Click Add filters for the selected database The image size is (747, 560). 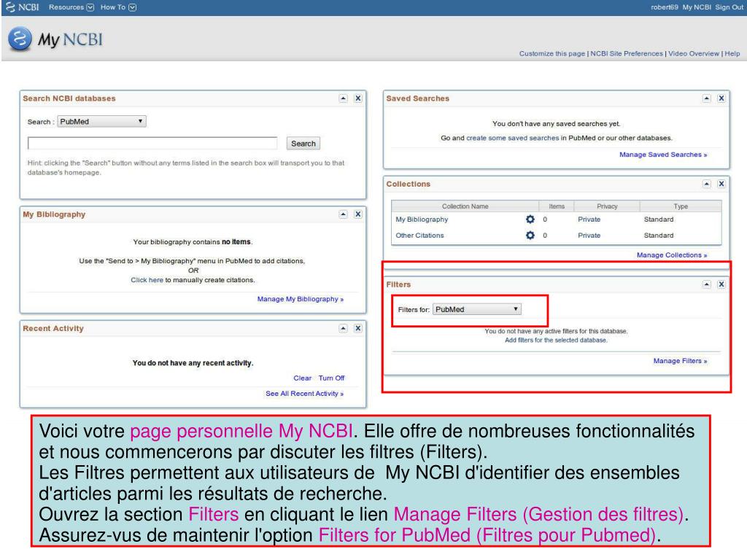[x=556, y=340]
